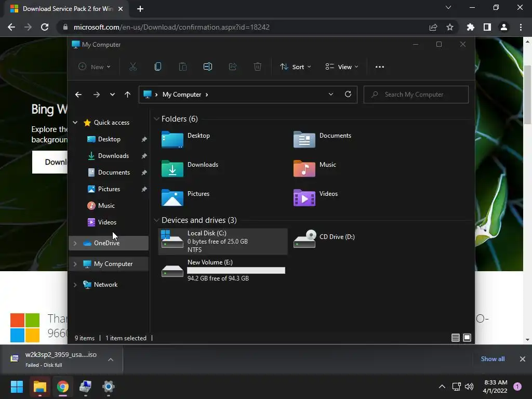Go forward in File Explorer navigation
The width and height of the screenshot is (532, 399).
click(96, 95)
